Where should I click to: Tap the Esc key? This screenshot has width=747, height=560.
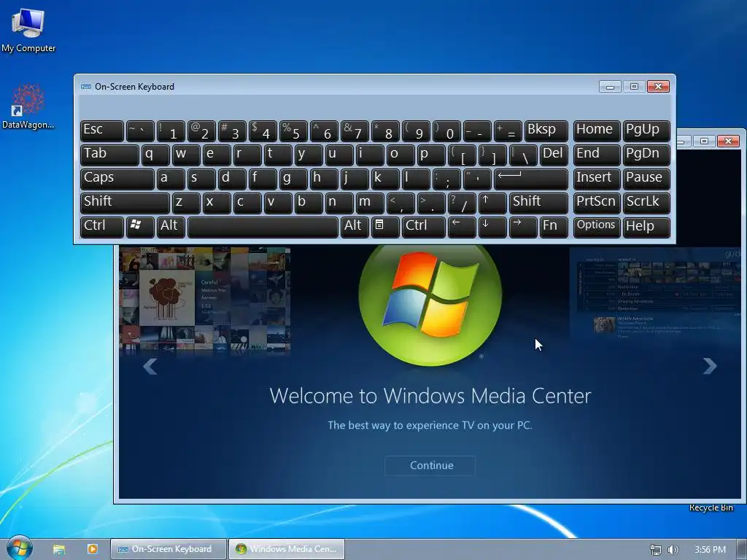coord(102,131)
